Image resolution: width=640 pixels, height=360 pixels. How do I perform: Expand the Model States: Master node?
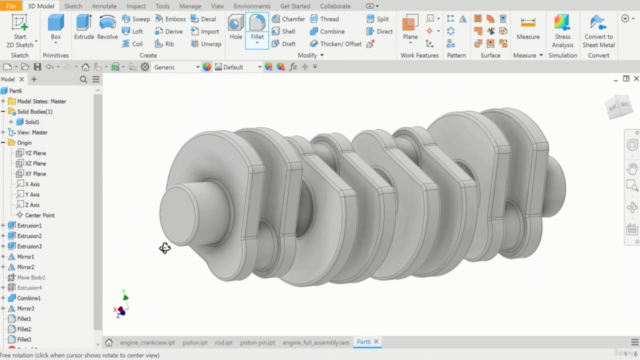click(x=3, y=101)
